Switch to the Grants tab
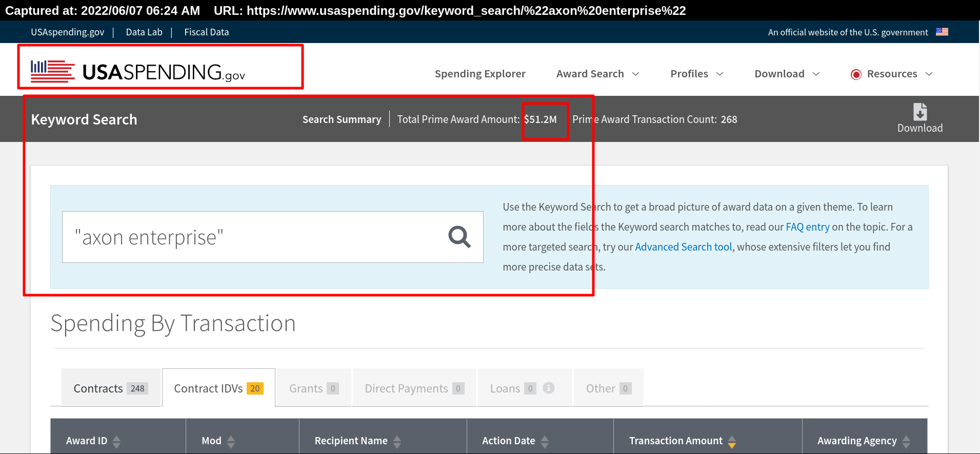The image size is (980, 454). point(313,388)
